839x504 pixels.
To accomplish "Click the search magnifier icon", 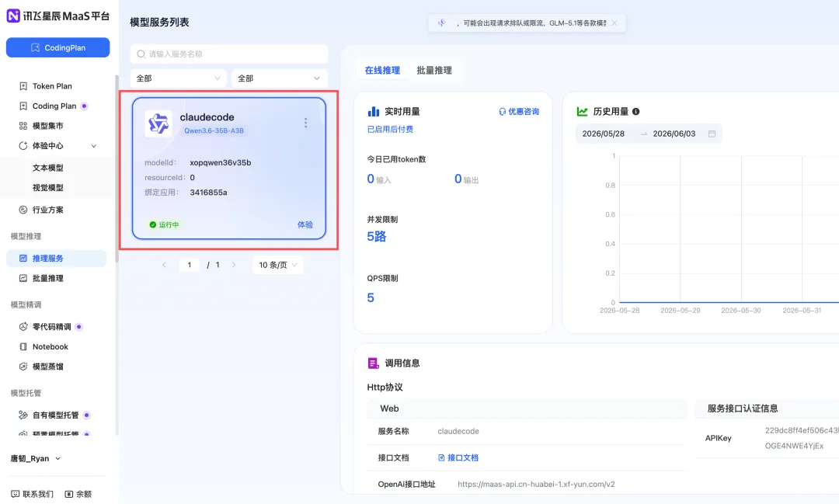I will pos(141,54).
